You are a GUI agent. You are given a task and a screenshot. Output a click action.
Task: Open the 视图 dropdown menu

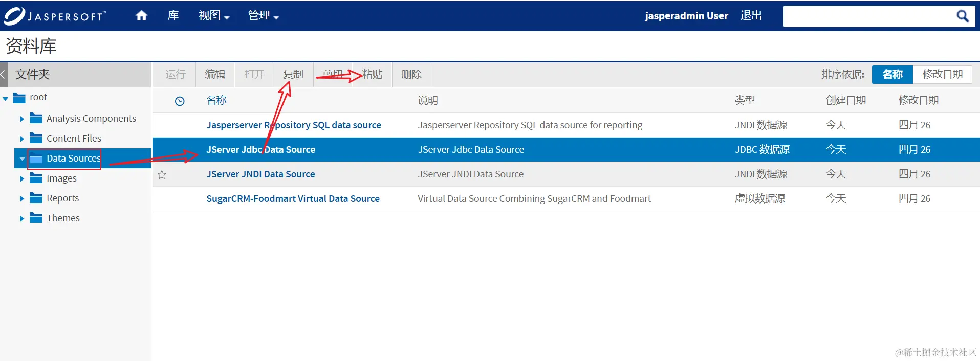[214, 16]
